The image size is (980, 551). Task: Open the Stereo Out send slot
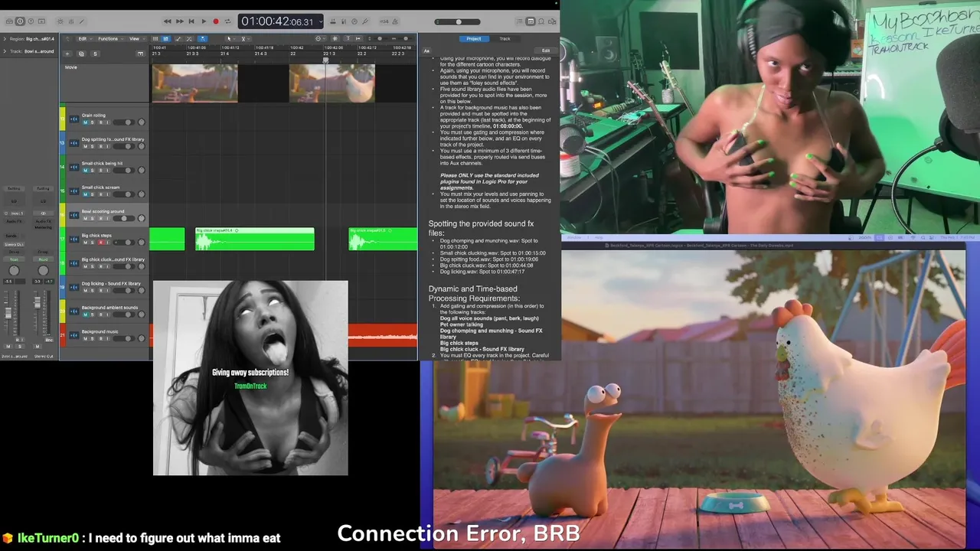click(13, 245)
